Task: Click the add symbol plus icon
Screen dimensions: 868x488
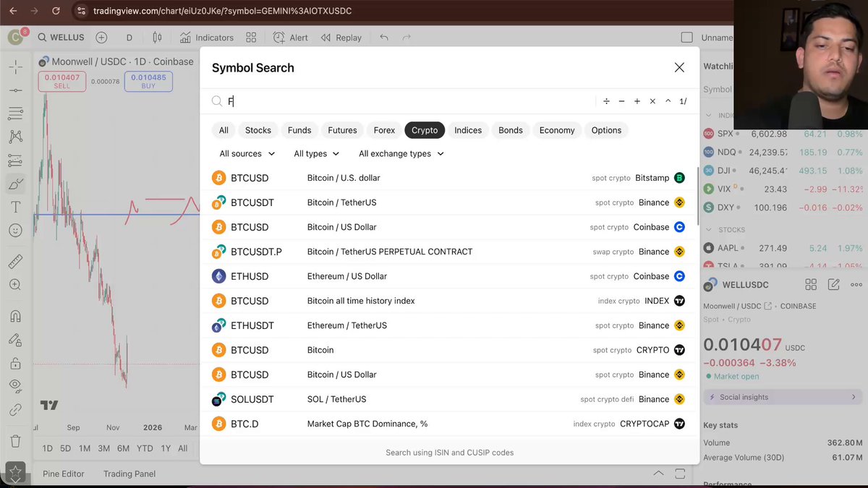Action: [101, 38]
